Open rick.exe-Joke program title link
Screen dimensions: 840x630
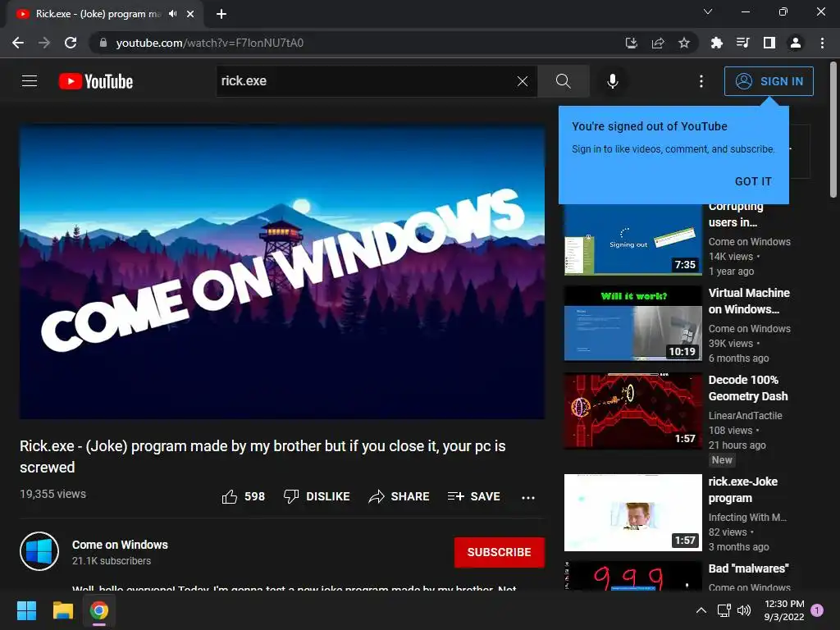coord(743,490)
